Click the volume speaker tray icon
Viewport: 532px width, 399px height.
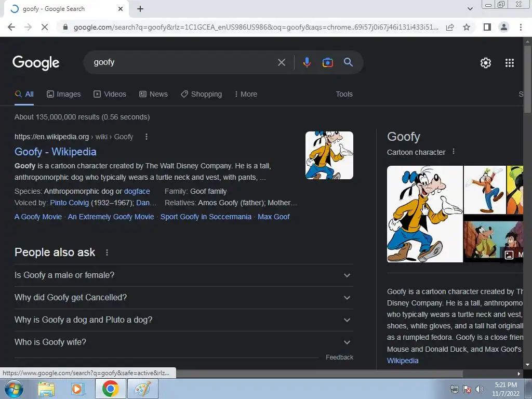(x=479, y=389)
